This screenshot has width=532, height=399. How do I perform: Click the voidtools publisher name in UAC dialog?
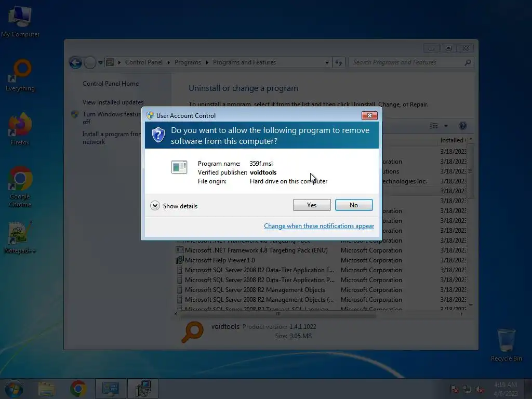click(x=263, y=172)
